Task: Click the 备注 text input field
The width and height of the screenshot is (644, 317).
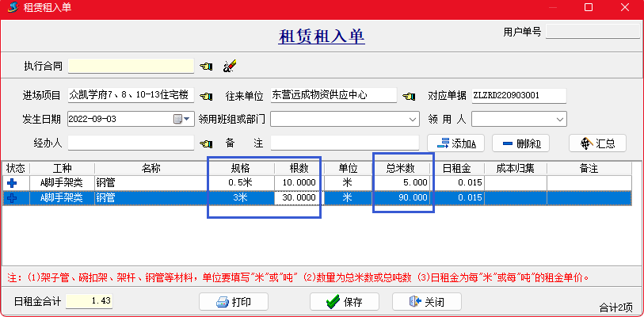Action: click(345, 143)
